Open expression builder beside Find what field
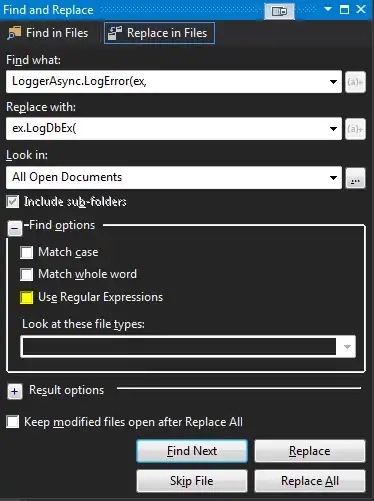 pos(355,82)
